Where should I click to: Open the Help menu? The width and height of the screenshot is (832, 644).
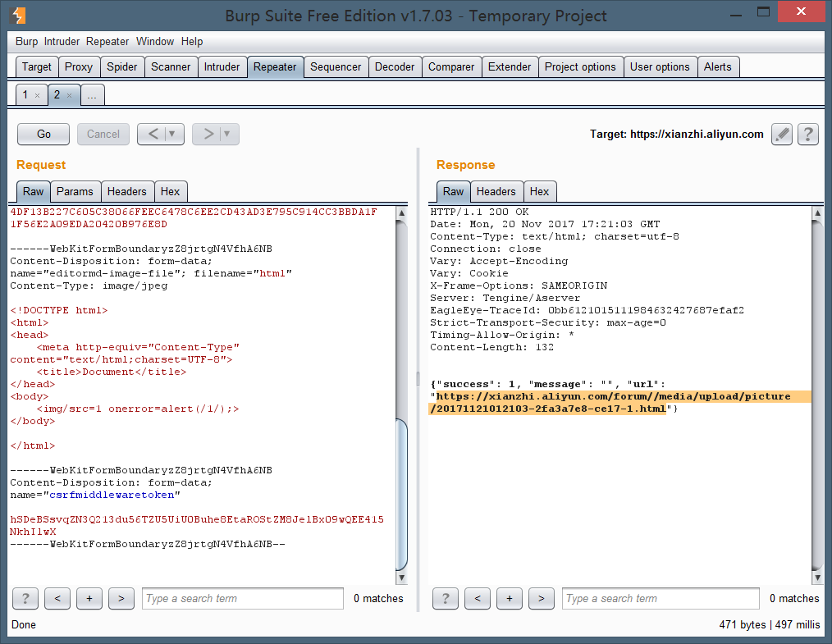click(x=191, y=41)
